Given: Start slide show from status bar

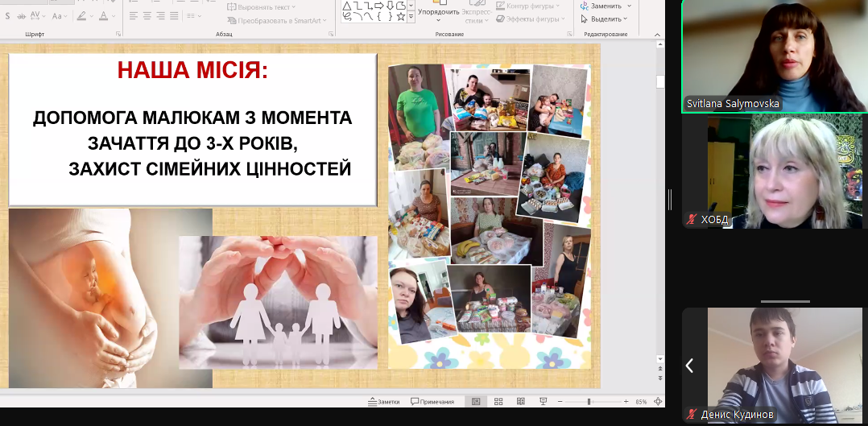Looking at the screenshot, I should pyautogui.click(x=543, y=402).
